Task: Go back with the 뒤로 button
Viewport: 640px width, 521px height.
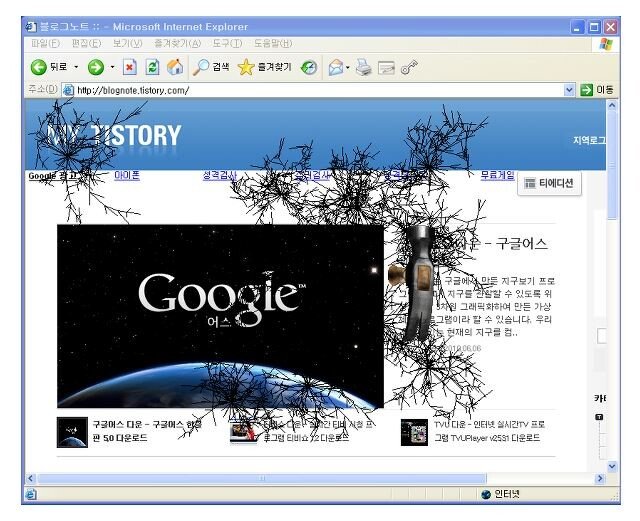Action: (49, 67)
